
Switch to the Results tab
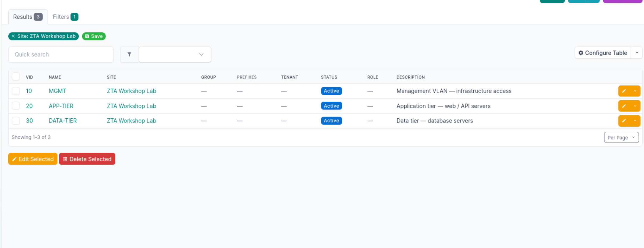(x=28, y=17)
